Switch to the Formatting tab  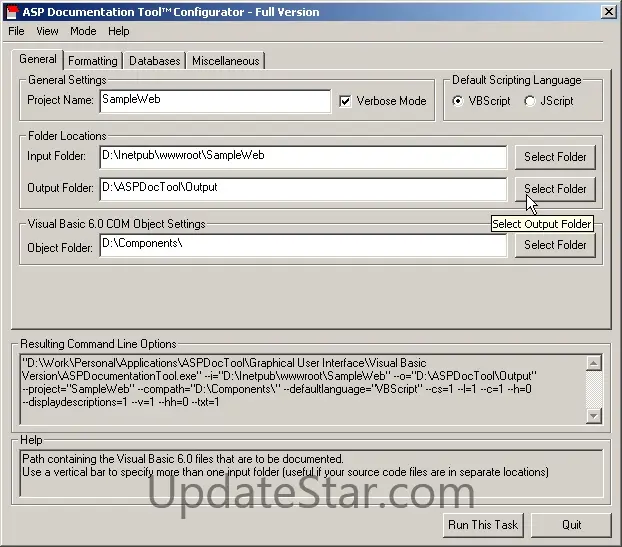click(x=93, y=61)
